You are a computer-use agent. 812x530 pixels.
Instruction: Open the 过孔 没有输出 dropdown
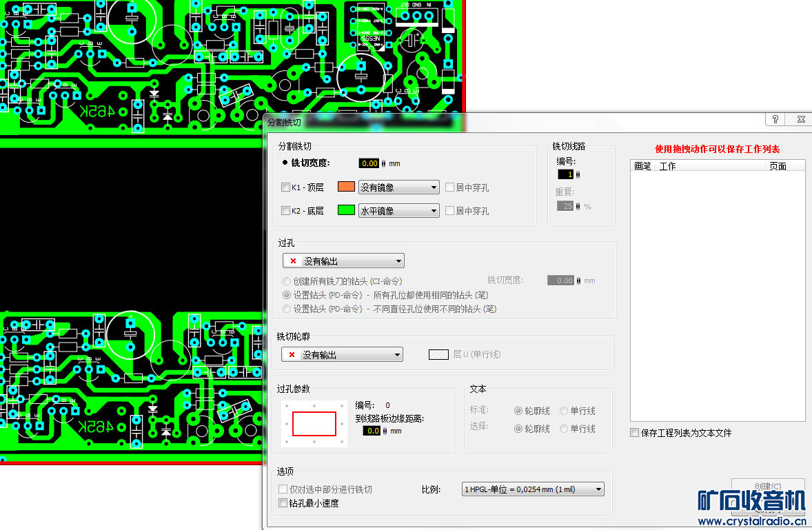coord(343,261)
